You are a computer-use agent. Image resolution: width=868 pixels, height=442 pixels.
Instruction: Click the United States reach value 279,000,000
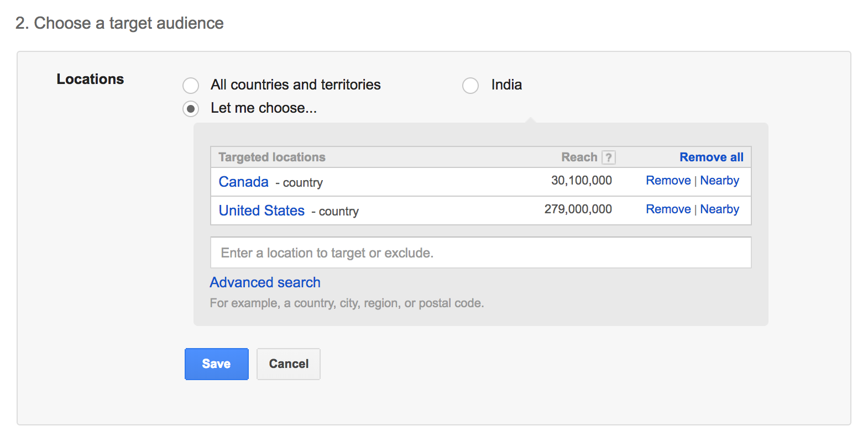point(578,209)
